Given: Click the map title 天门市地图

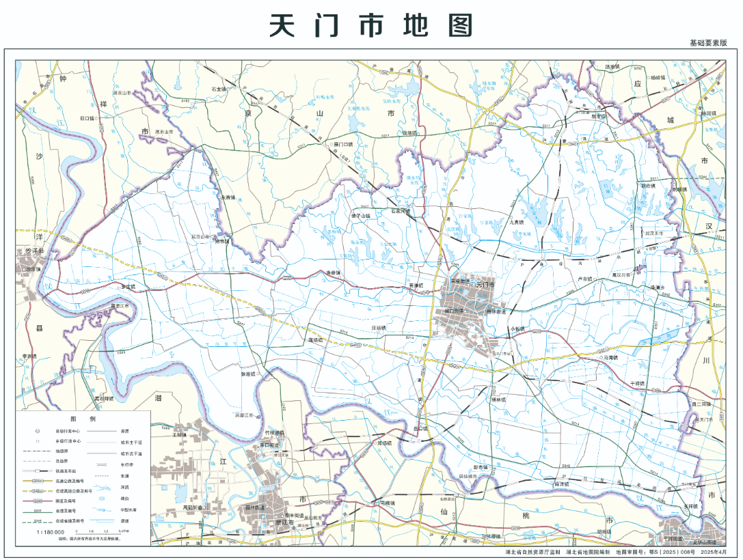Looking at the screenshot, I should tap(370, 26).
